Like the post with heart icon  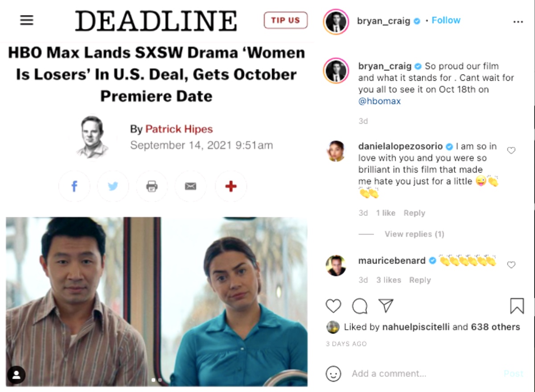pos(333,306)
